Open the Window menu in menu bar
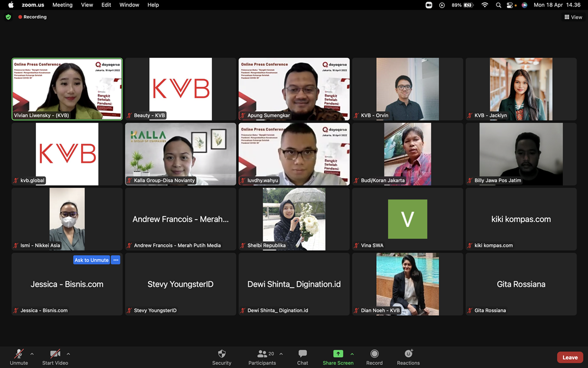 129,5
